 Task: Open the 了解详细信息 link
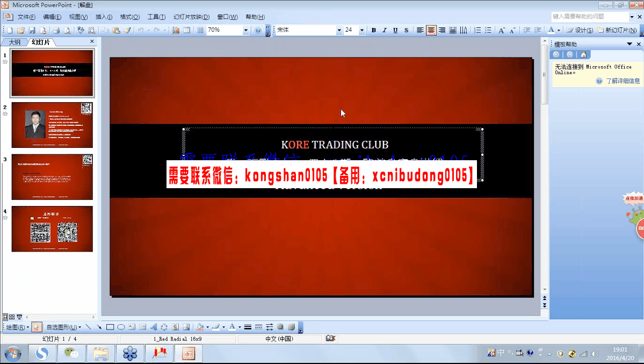[x=623, y=81]
